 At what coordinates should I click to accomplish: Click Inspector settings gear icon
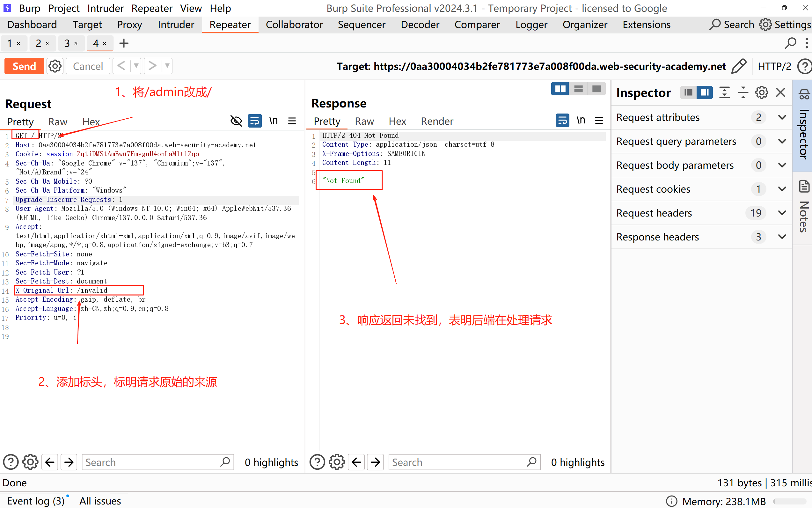click(x=761, y=92)
